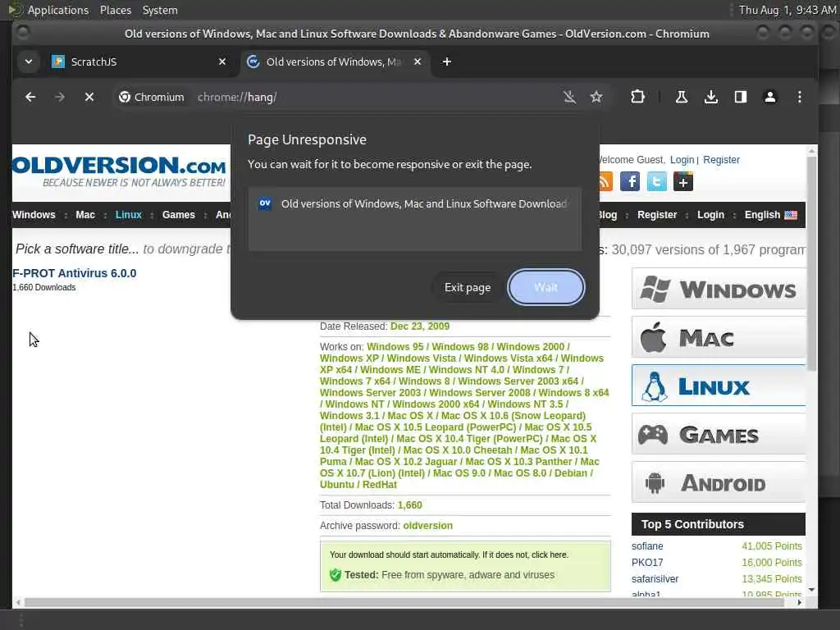840x630 pixels.
Task: Click the scroll right arrow at bottom
Action: coord(799,602)
